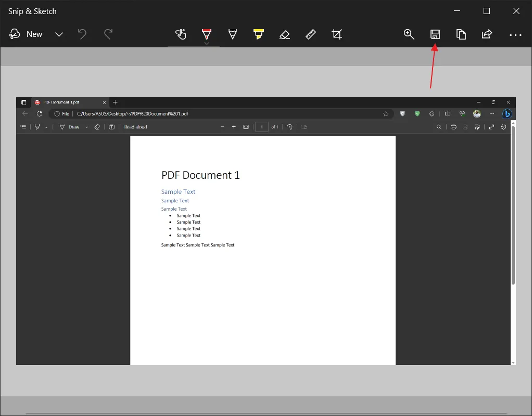The height and width of the screenshot is (416, 532).
Task: Switch to the PDF Document 1.pdf browser tab
Action: (68, 102)
